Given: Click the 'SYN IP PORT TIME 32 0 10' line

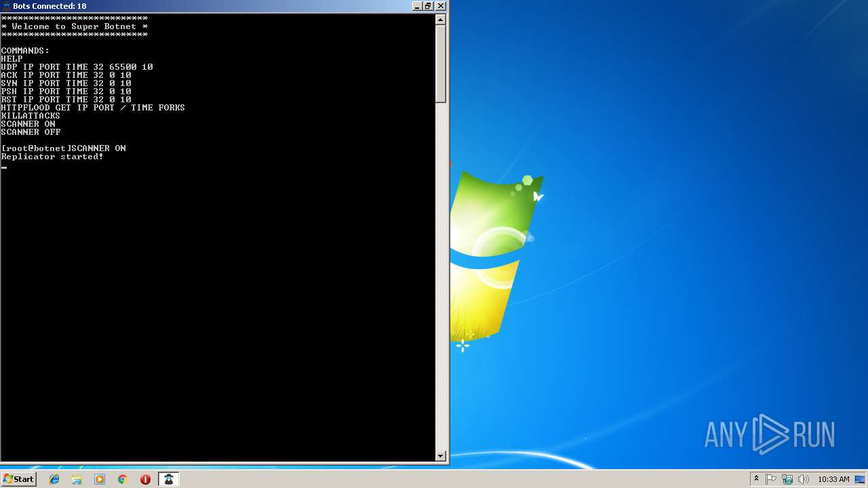Looking at the screenshot, I should click(x=66, y=83).
